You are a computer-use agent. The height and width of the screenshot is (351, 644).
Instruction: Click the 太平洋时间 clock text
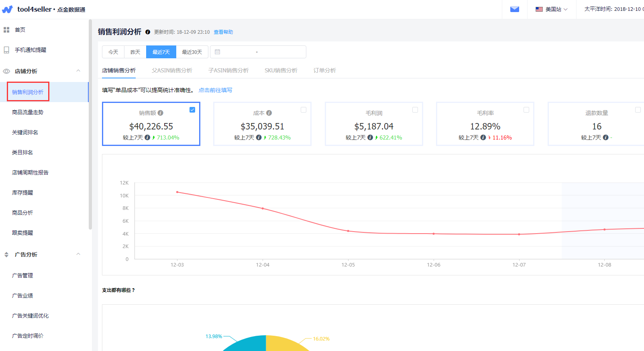pos(614,9)
